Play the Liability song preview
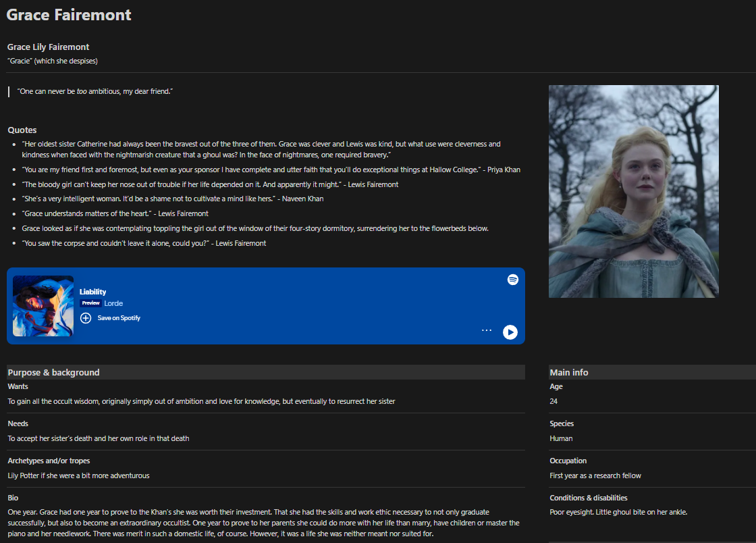The image size is (756, 543). click(x=510, y=332)
